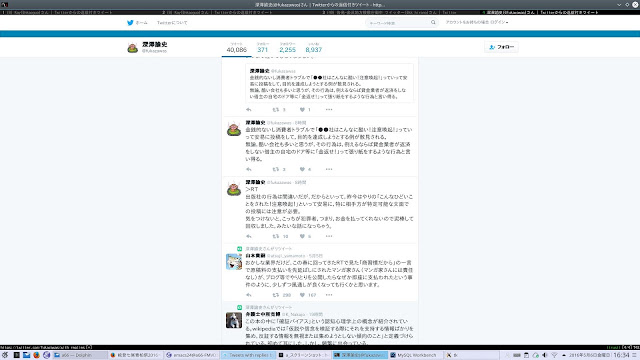Switch to the emacs24 taskbar entry

pyautogui.click(x=192, y=355)
